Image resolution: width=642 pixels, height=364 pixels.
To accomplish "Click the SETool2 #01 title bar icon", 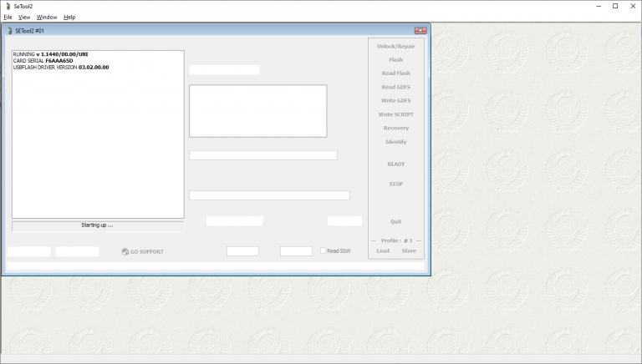I will coord(10,31).
